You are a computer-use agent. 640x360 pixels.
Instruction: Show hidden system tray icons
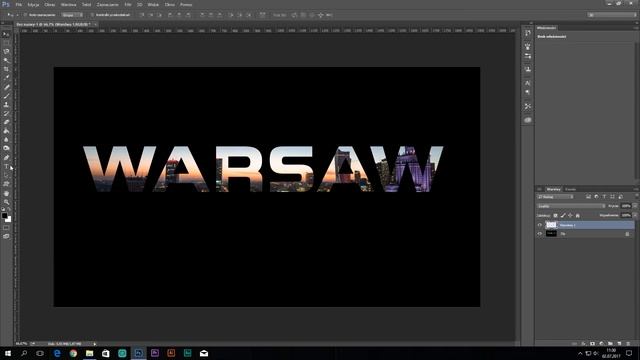coord(580,353)
